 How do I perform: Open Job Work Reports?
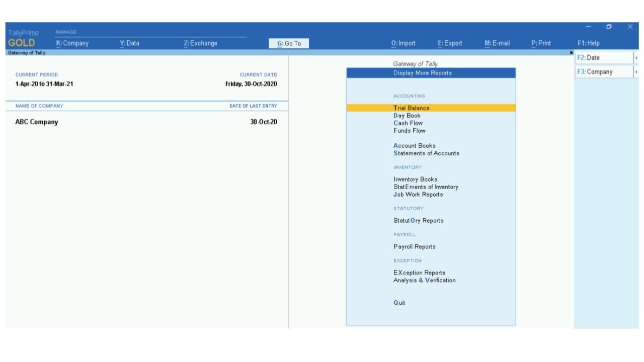point(418,195)
